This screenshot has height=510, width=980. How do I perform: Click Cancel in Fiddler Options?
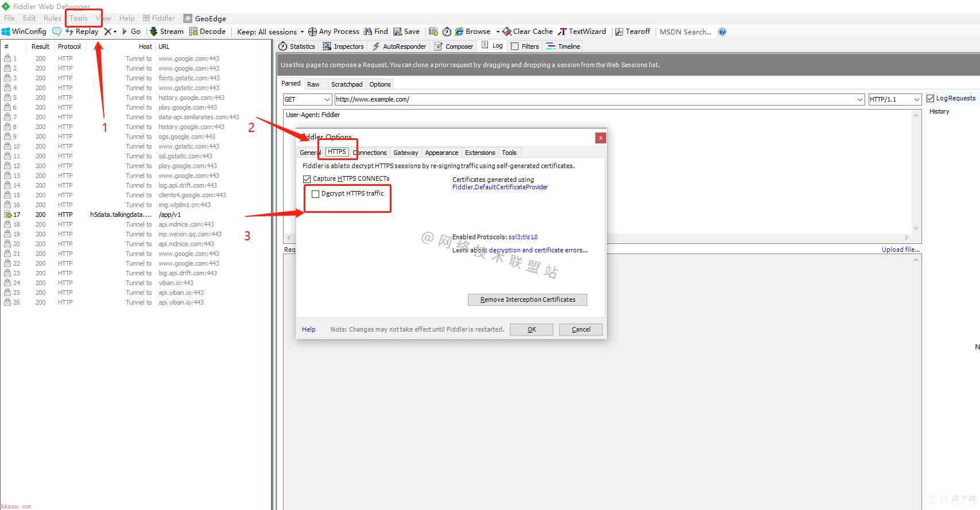(581, 329)
